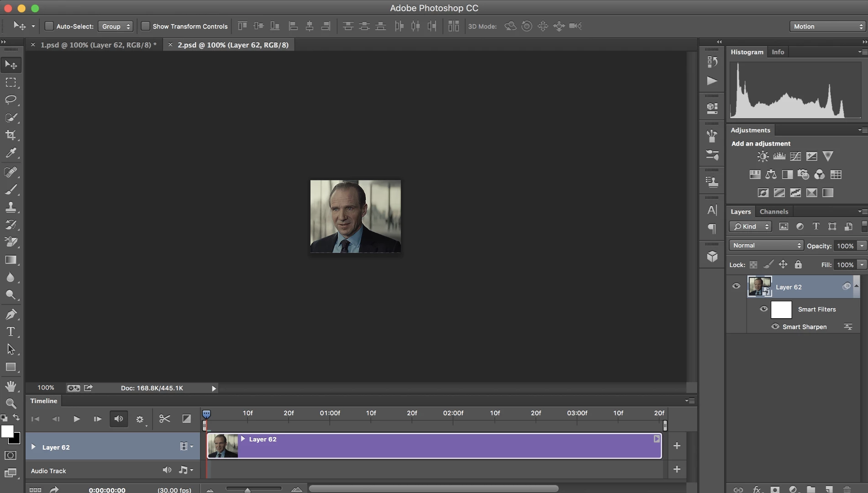This screenshot has height=493, width=868.
Task: Open timeline playback settings gear
Action: [x=140, y=419]
